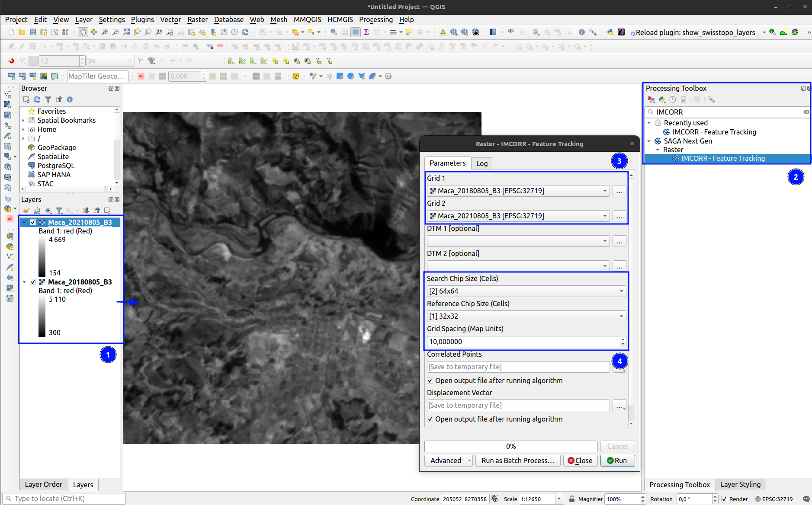
Task: Toggle visibility of Maca_20210805_B3 layer
Action: coord(33,222)
